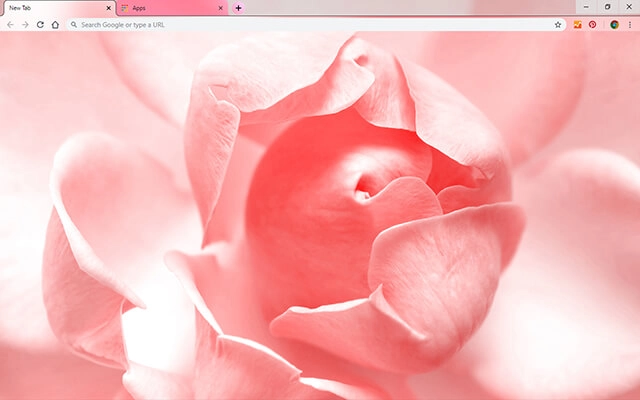Focus the 'Search Google or type a URL' field
This screenshot has width=640, height=400.
coord(316,25)
